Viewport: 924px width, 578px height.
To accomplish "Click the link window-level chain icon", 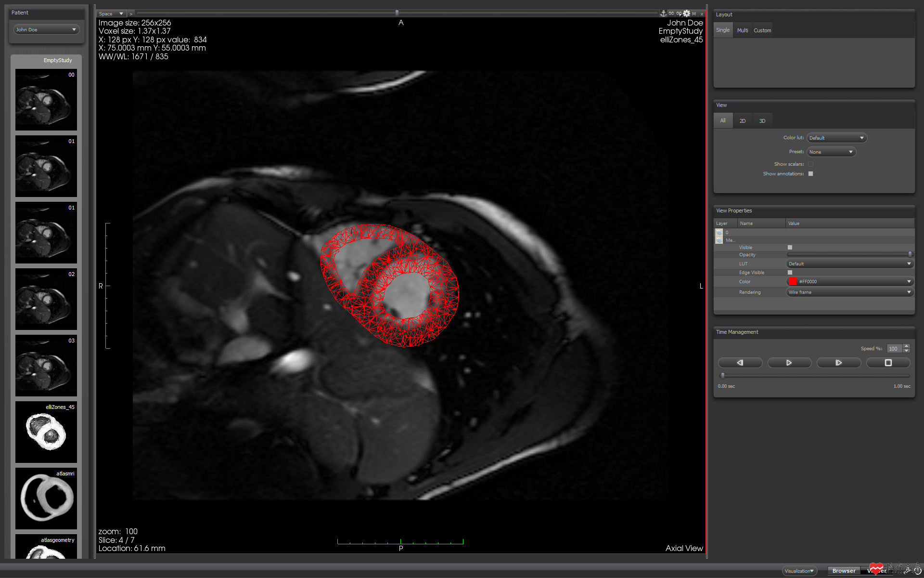I will 679,13.
